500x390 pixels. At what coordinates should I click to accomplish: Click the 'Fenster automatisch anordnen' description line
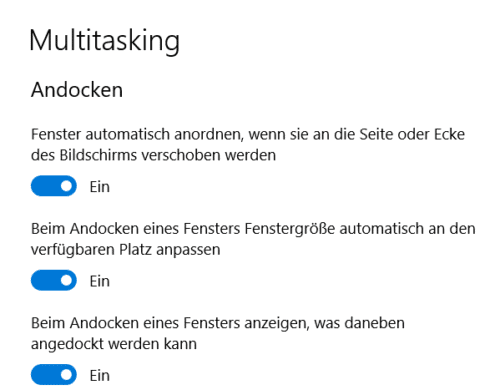click(248, 134)
